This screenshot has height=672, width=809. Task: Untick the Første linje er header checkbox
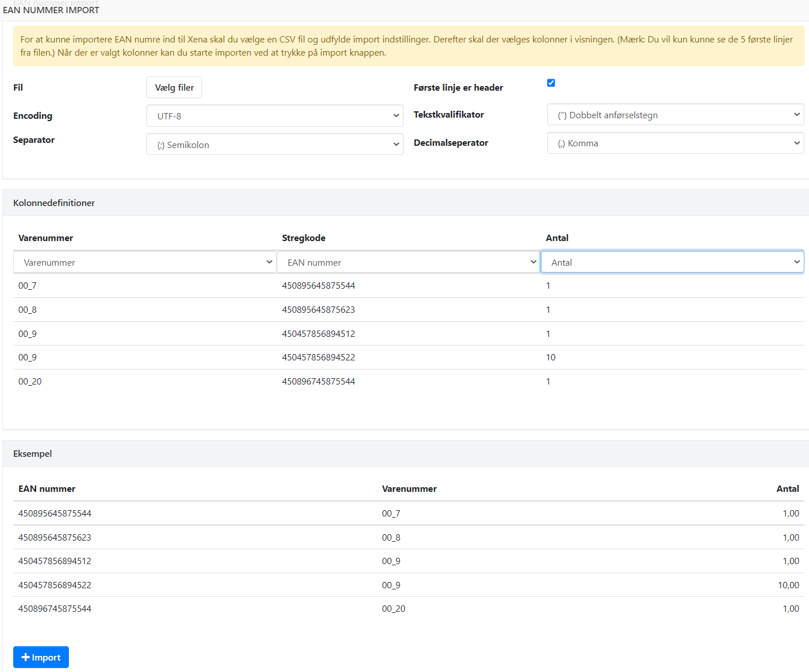tap(551, 83)
